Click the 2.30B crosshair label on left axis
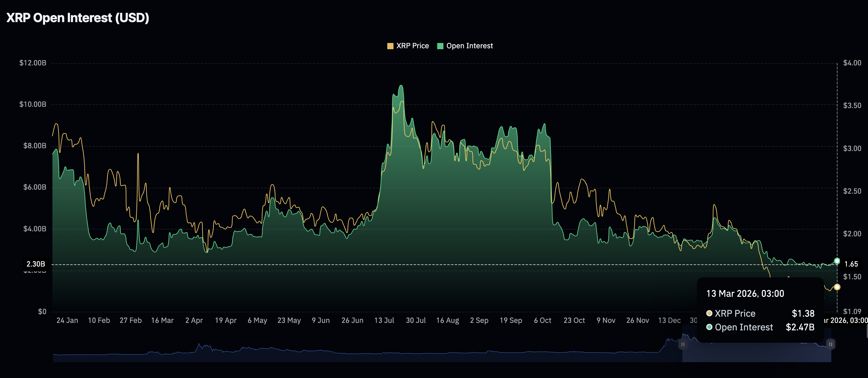The height and width of the screenshot is (378, 868). [x=36, y=264]
